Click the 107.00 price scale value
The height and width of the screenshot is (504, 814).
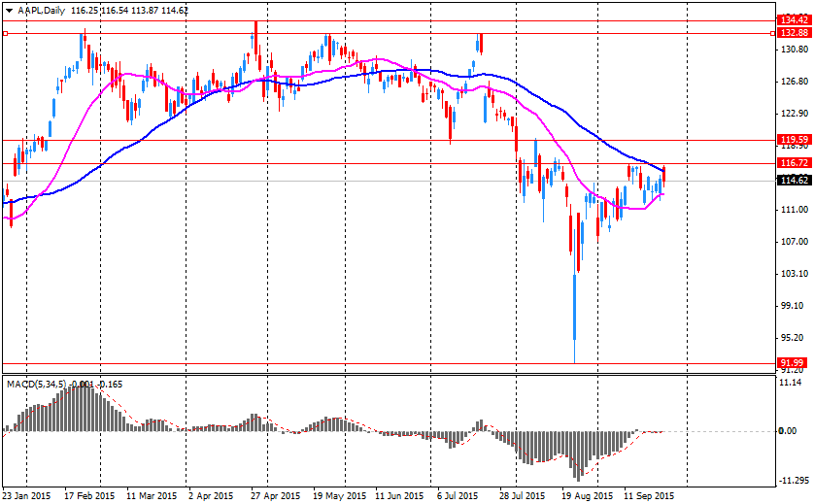pyautogui.click(x=795, y=242)
